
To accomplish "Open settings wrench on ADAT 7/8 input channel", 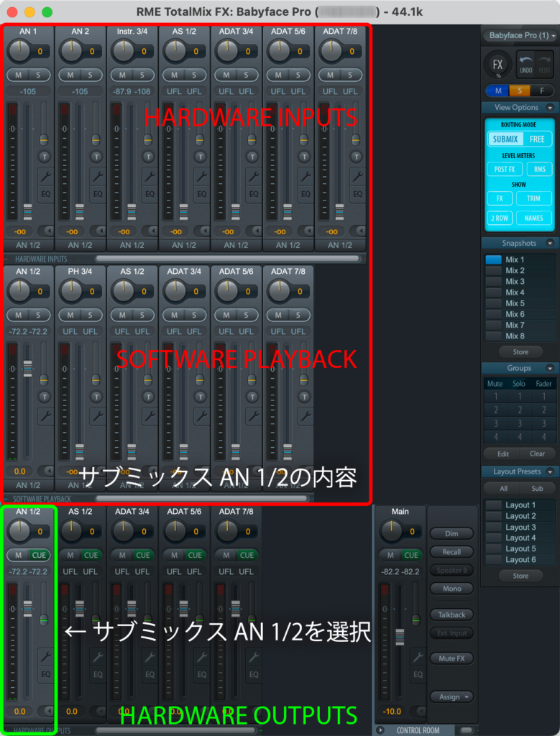I will (358, 177).
